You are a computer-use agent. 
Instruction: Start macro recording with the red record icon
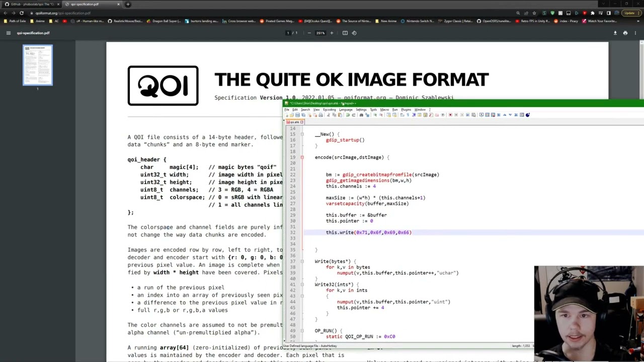[450, 115]
